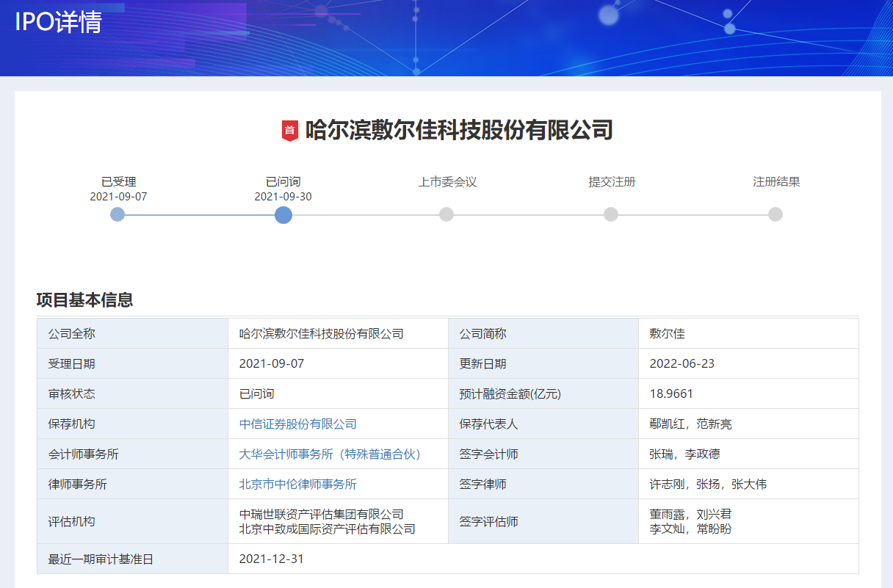Image resolution: width=893 pixels, height=588 pixels.
Task: Click the 会计师事务所 label cell
Action: coord(132,454)
